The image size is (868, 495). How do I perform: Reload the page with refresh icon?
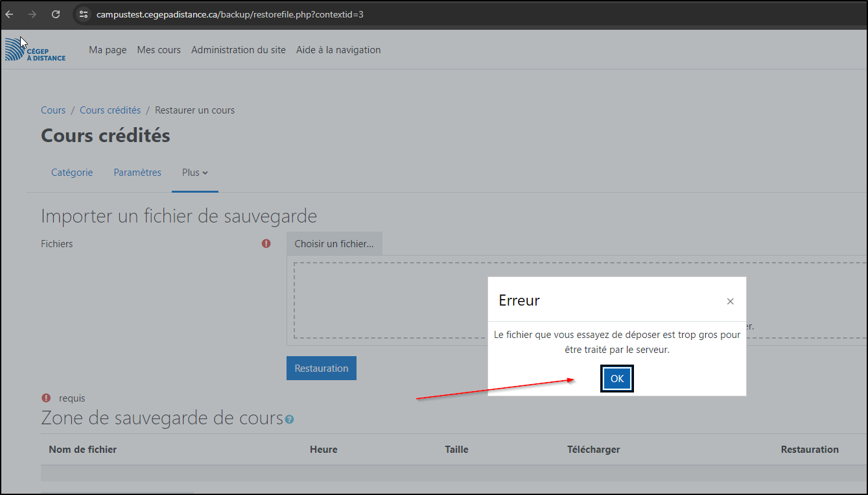pyautogui.click(x=56, y=14)
